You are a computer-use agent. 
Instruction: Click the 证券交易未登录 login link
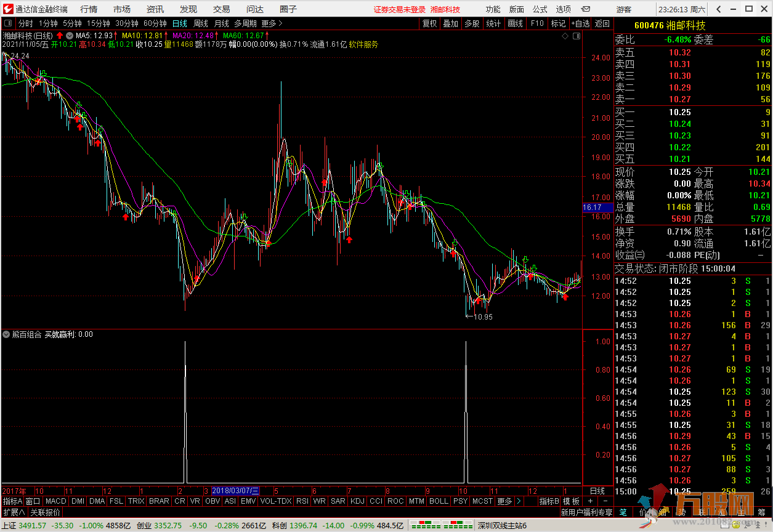click(x=399, y=9)
